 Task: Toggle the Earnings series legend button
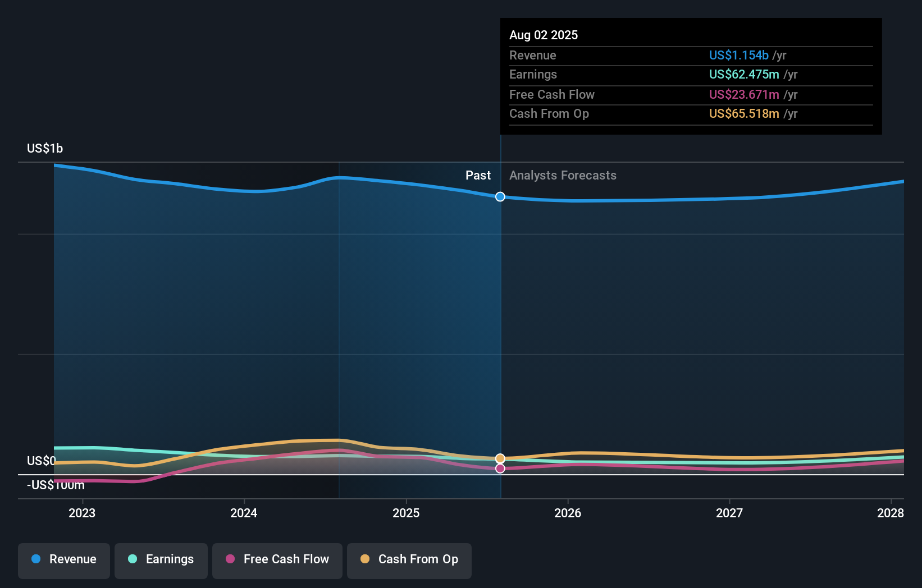tap(161, 561)
